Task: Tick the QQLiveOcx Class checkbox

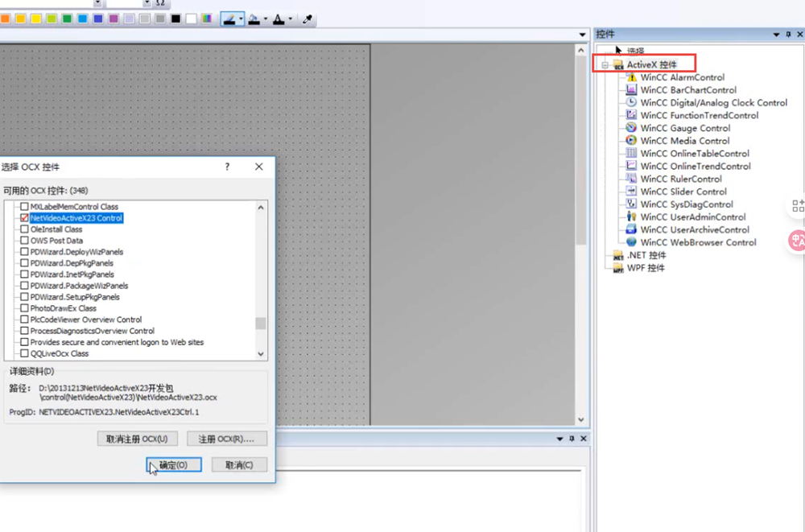Action: (x=24, y=353)
